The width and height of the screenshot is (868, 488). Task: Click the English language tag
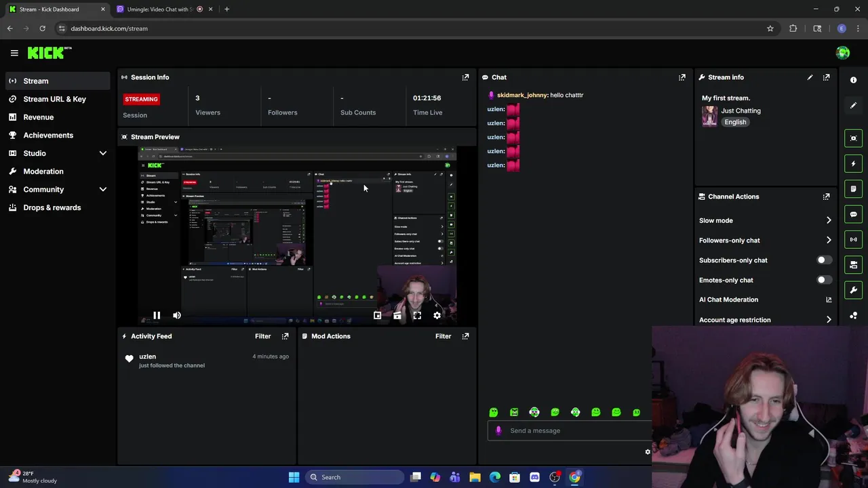(735, 122)
